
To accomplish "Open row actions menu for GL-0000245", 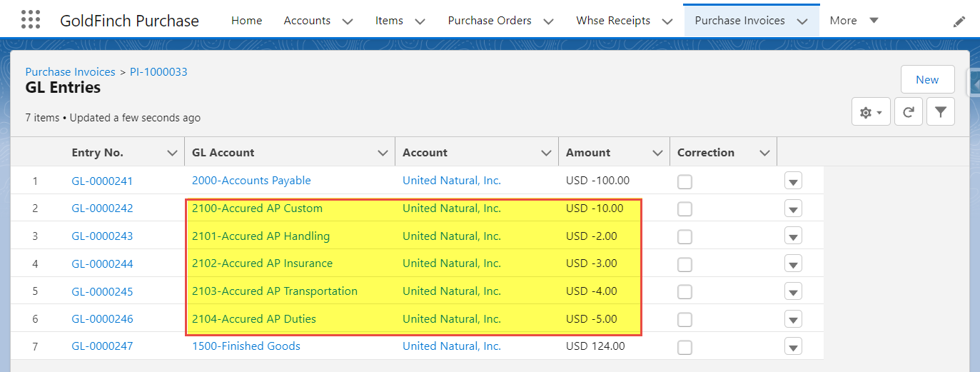I will click(793, 292).
